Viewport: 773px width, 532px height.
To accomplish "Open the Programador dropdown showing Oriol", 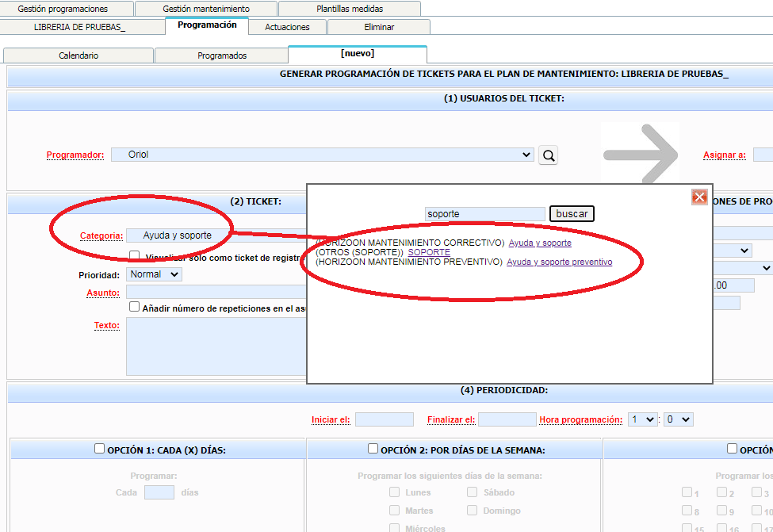I will (323, 155).
